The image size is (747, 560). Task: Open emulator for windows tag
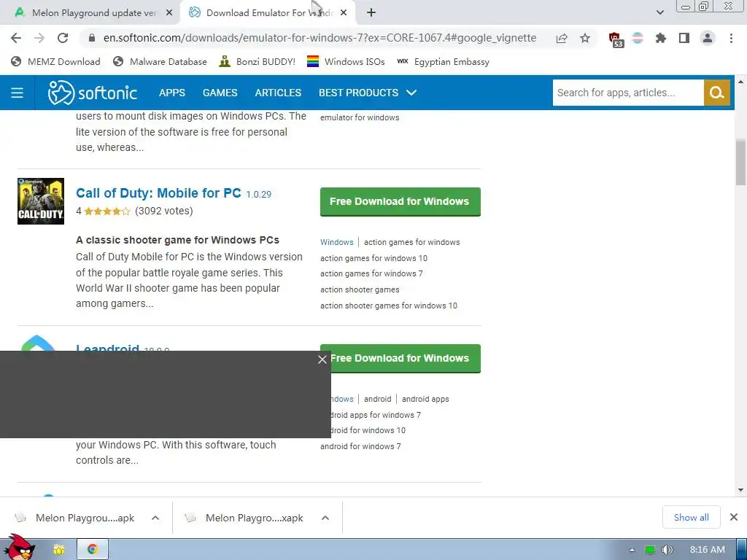pyautogui.click(x=360, y=117)
